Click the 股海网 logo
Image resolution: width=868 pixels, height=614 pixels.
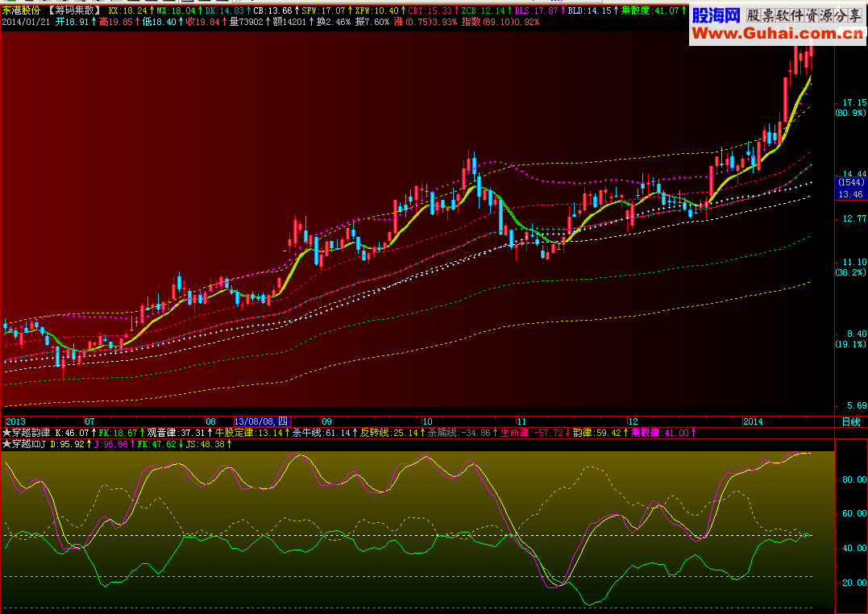tap(716, 15)
